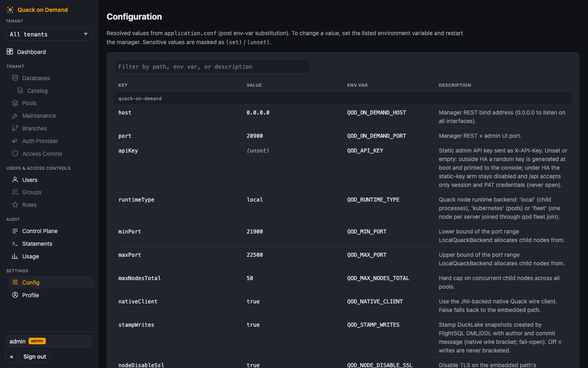
Task: Click the Branches git-branch icon
Action: click(15, 128)
